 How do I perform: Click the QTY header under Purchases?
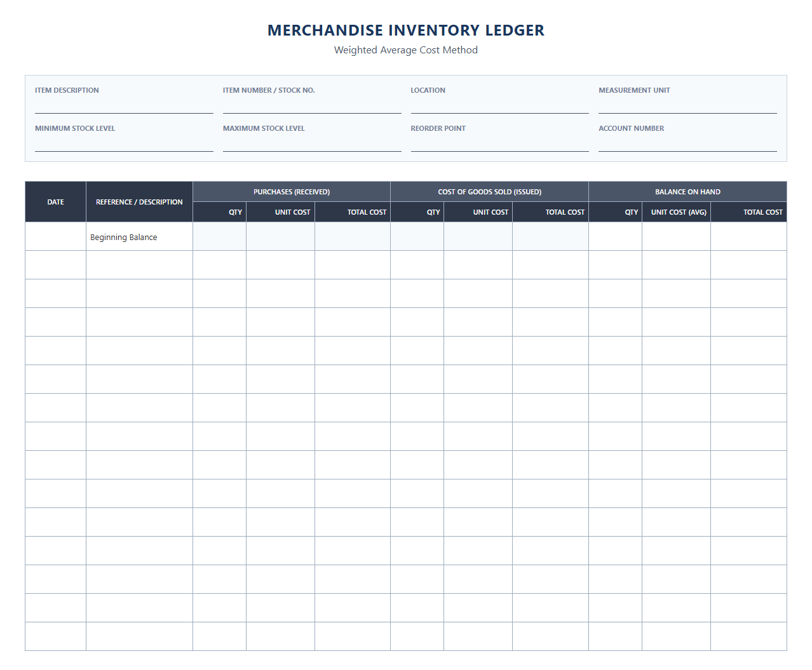[x=220, y=212]
